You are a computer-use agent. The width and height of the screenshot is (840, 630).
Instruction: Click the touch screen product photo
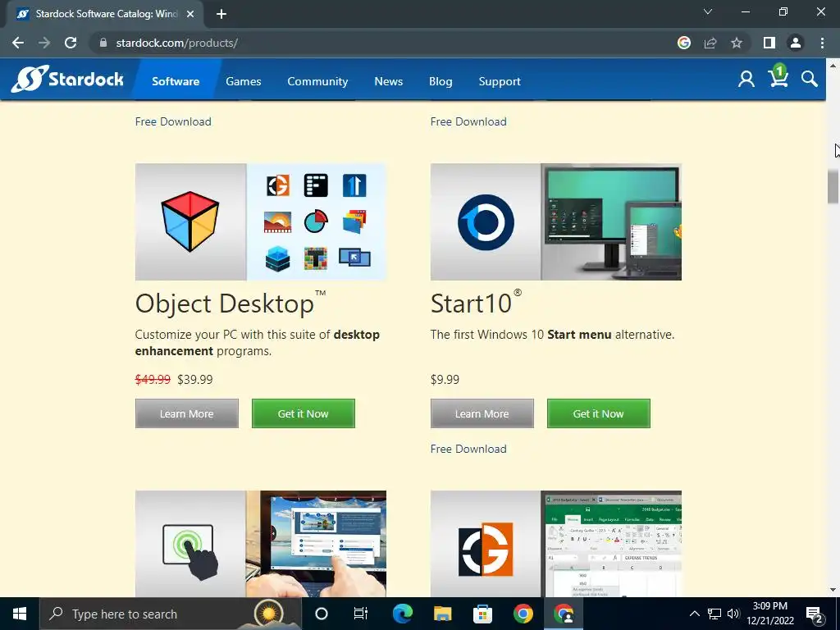316,544
